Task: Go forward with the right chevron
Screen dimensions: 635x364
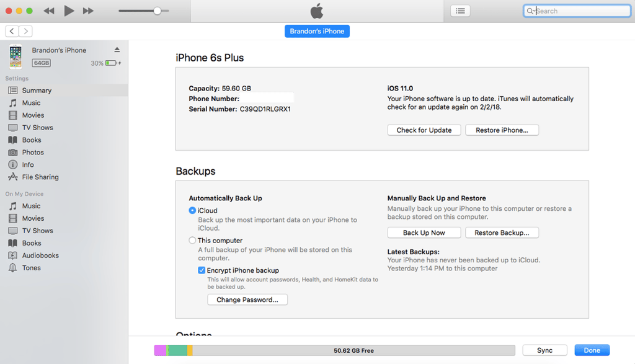Action: click(25, 31)
